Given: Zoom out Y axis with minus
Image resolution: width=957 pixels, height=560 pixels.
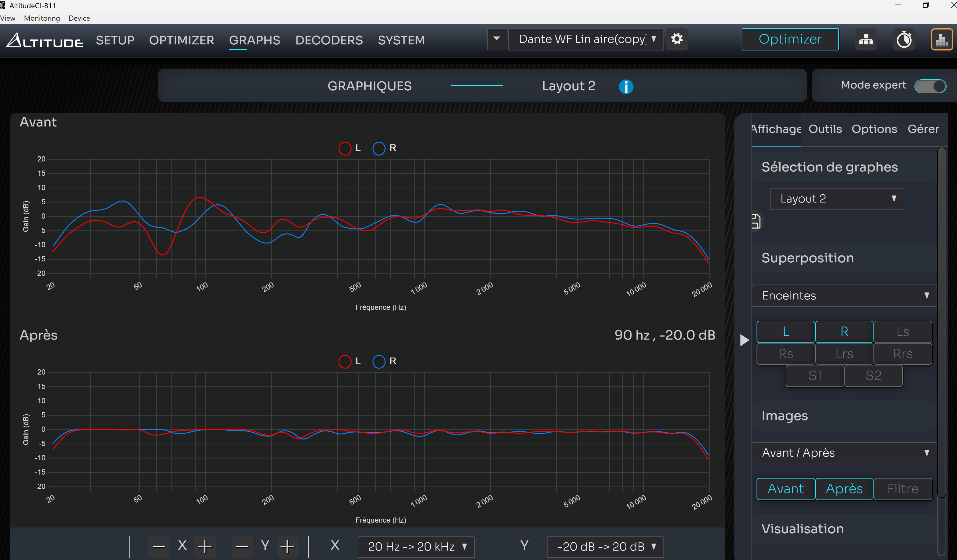Looking at the screenshot, I should (242, 547).
